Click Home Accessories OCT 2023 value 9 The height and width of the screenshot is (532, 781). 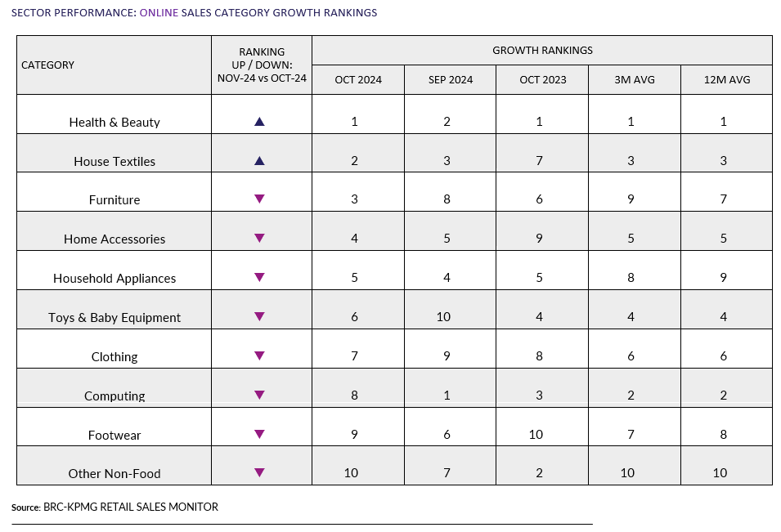point(539,239)
